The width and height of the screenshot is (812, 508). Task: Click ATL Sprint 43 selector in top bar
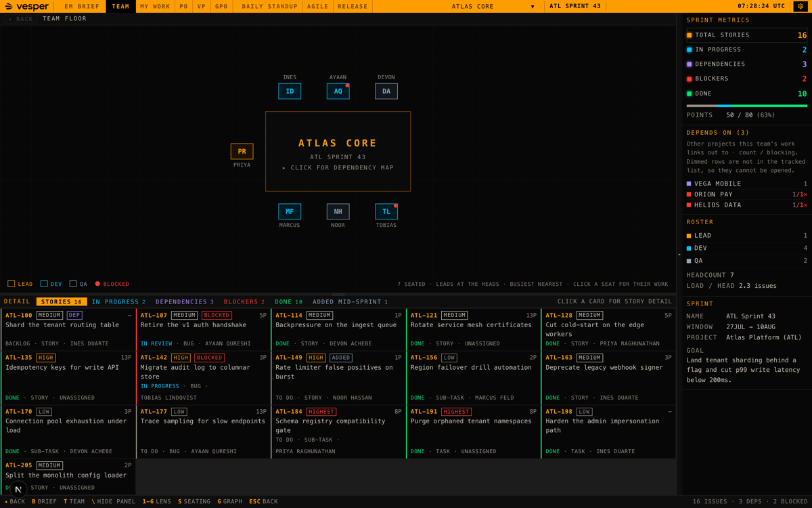coord(575,6)
